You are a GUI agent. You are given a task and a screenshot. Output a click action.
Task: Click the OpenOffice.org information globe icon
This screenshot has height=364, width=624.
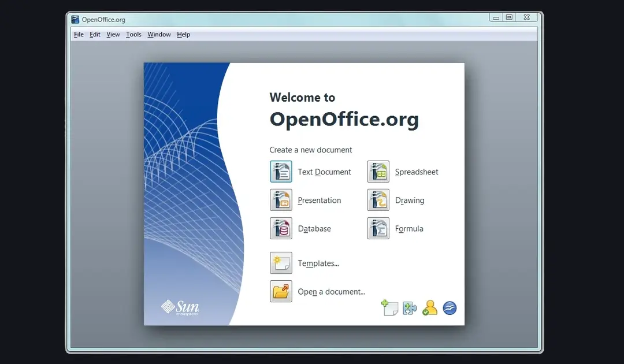[450, 308]
